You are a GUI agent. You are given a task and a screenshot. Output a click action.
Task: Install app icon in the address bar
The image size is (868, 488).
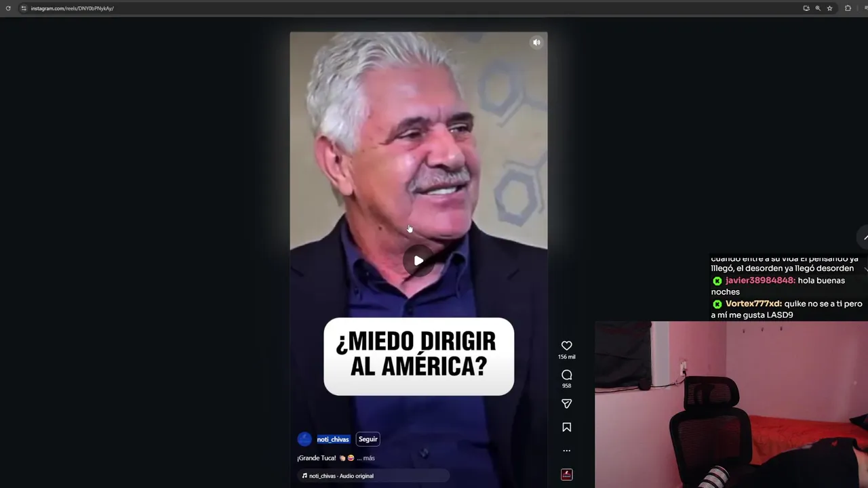pyautogui.click(x=806, y=8)
